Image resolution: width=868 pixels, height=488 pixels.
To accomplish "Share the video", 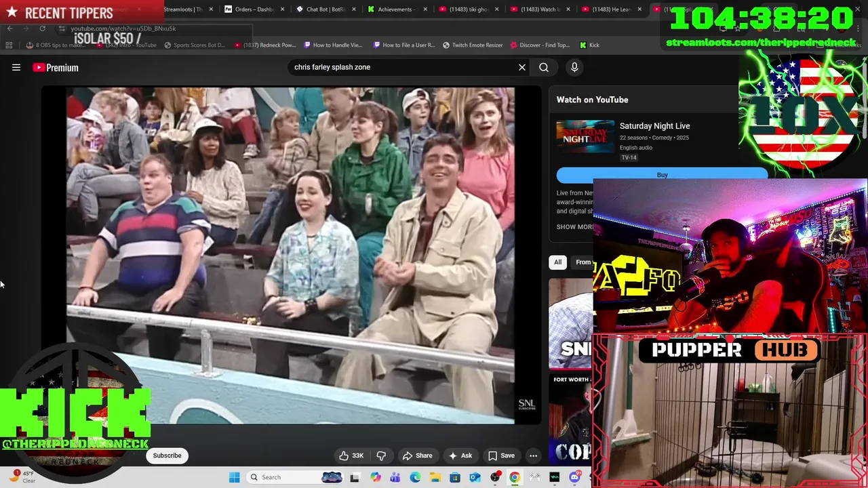I will [417, 455].
